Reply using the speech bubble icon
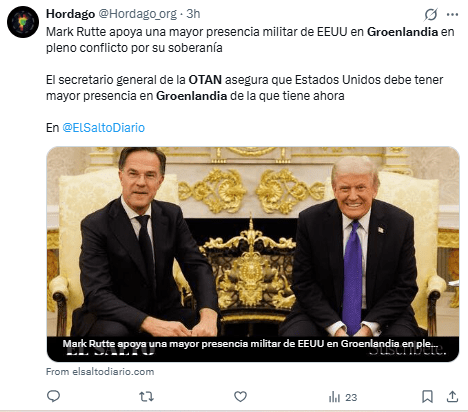 tap(53, 396)
